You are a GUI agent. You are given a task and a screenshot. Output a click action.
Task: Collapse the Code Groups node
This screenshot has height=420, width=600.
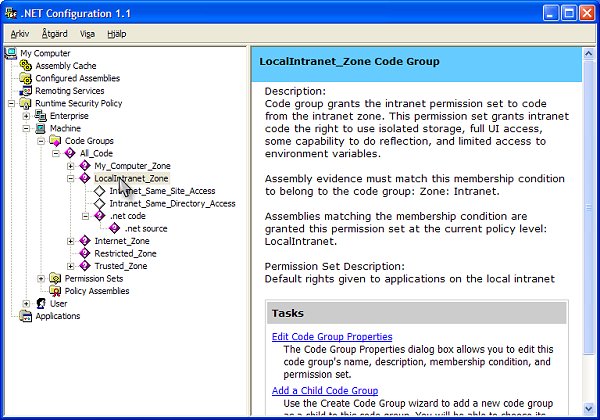(41, 141)
